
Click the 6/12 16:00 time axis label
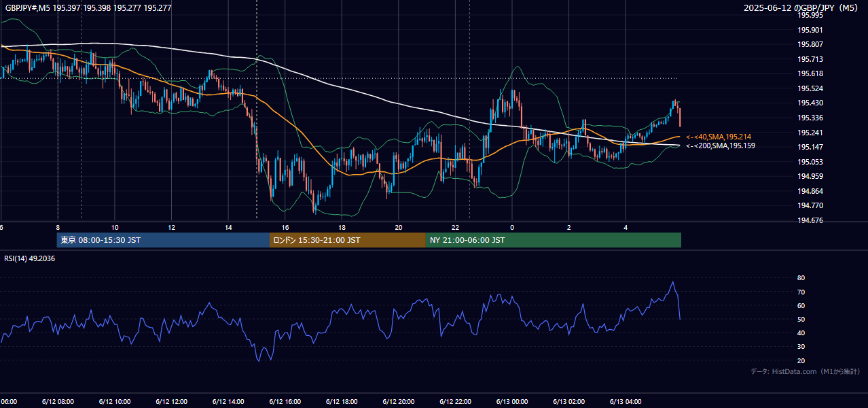285,402
